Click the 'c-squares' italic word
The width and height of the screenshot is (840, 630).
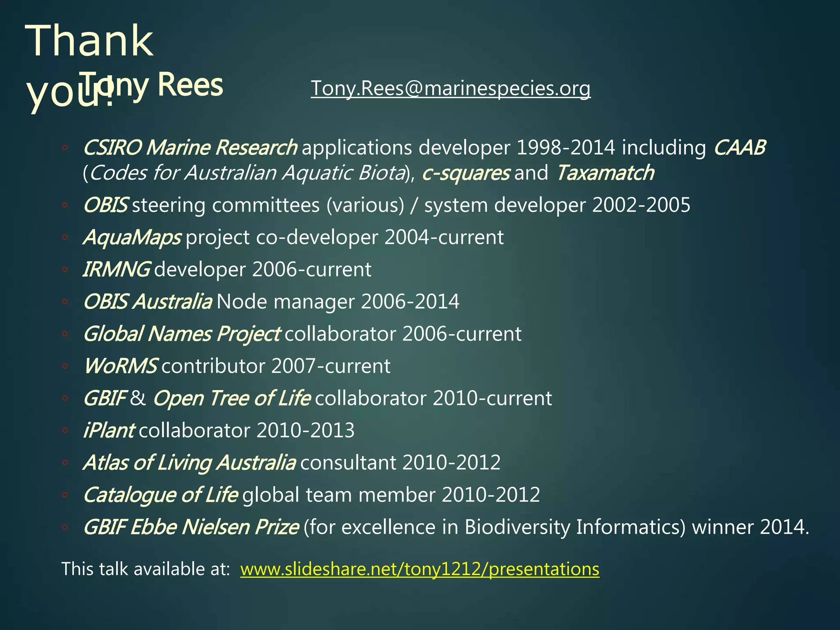pyautogui.click(x=466, y=173)
